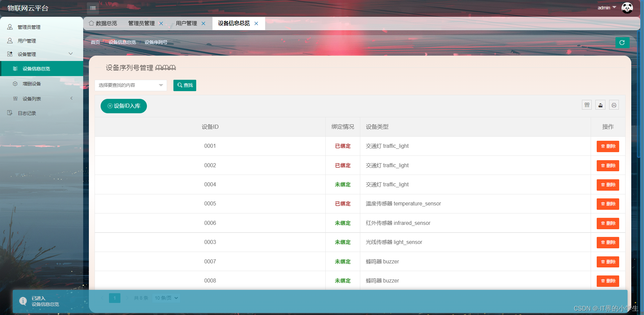
Task: Click the 查找 search button
Action: [185, 85]
